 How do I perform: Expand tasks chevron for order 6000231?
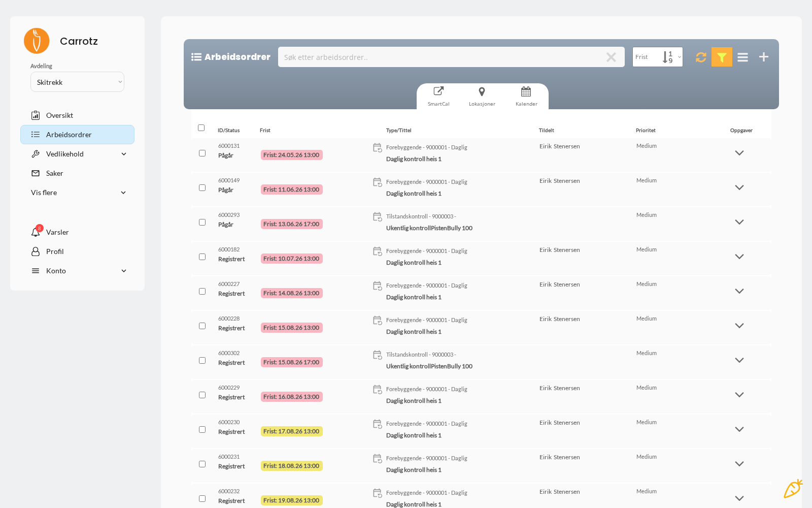(739, 464)
